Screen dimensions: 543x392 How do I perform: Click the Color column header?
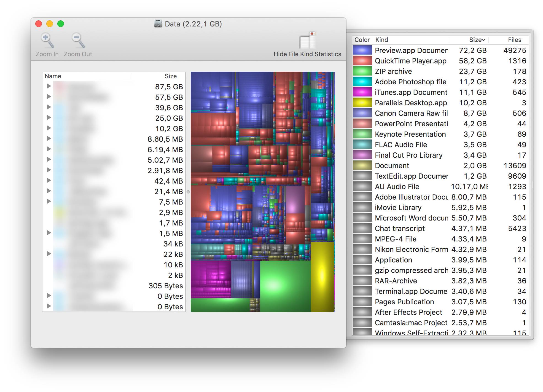[362, 40]
